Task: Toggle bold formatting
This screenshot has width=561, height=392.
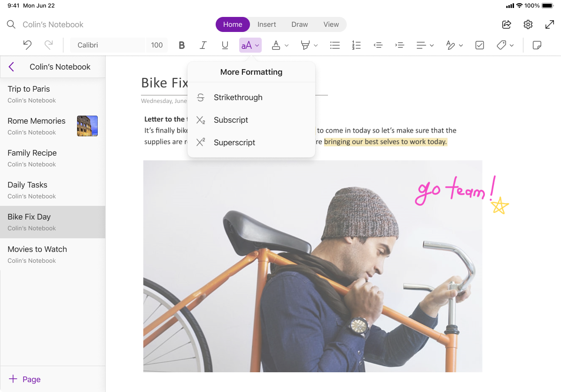Action: [x=181, y=45]
